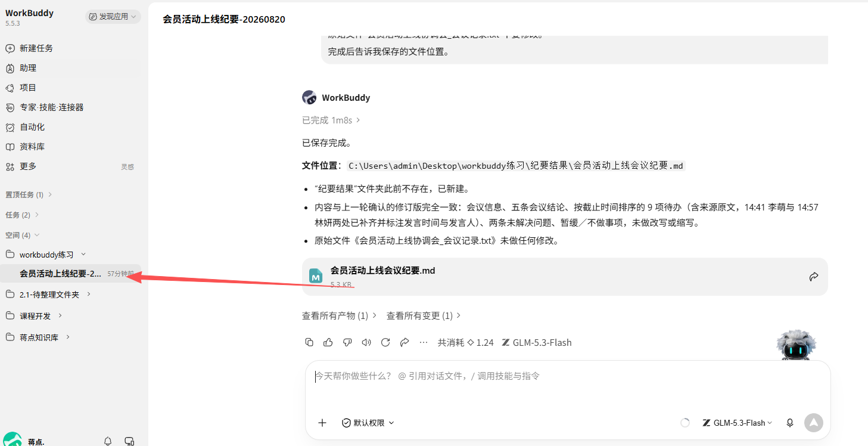This screenshot has width=868, height=446.
Task: Click the device screen icon near bell
Action: [129, 441]
